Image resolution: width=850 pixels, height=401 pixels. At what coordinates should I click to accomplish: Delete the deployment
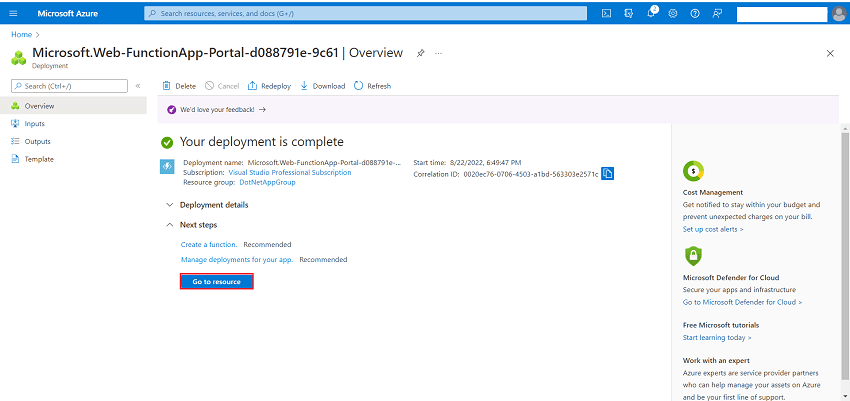[179, 86]
